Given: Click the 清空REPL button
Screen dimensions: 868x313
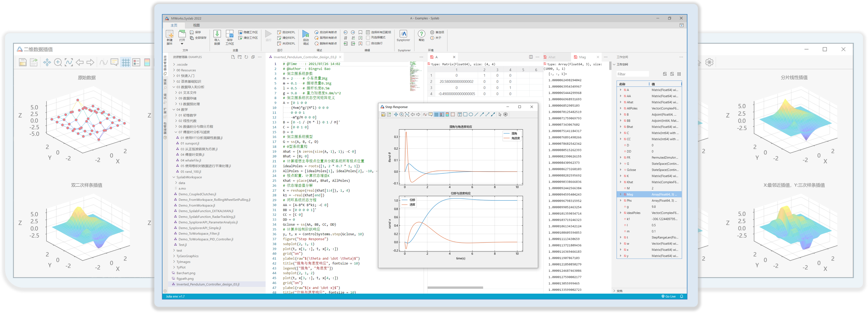Looking at the screenshot, I should 286,38.
